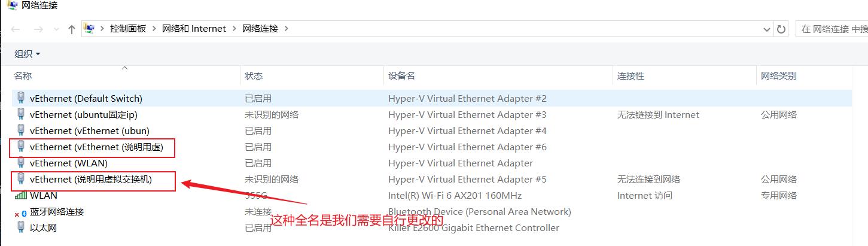Open recent locations dropdown arrow
The height and width of the screenshot is (246, 868).
point(56,29)
